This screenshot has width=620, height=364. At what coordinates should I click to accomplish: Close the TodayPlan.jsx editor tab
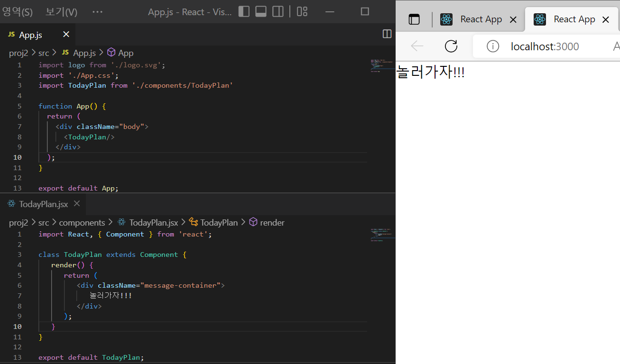point(77,204)
